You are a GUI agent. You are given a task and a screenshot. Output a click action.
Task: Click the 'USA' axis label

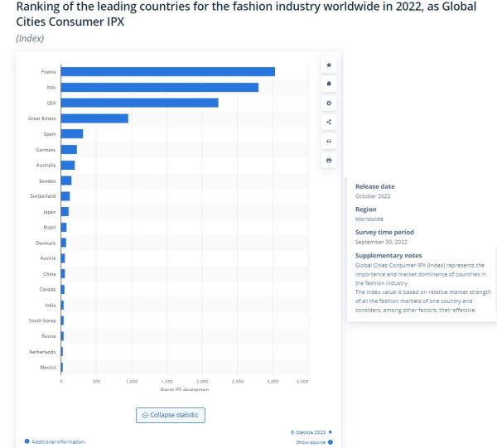click(x=51, y=103)
